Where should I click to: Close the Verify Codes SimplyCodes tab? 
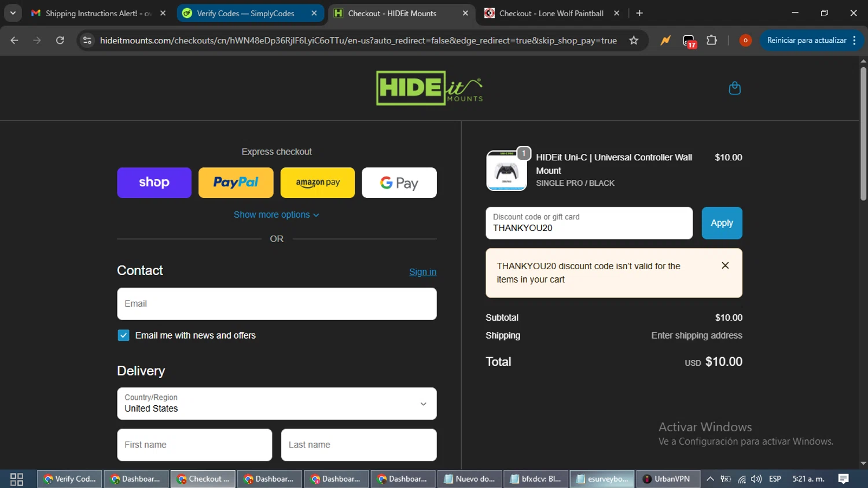tap(314, 13)
